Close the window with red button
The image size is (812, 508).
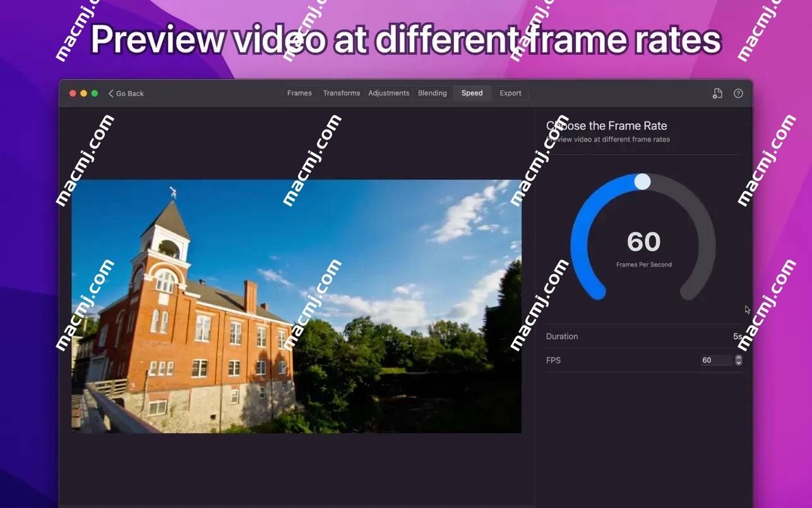coord(73,94)
